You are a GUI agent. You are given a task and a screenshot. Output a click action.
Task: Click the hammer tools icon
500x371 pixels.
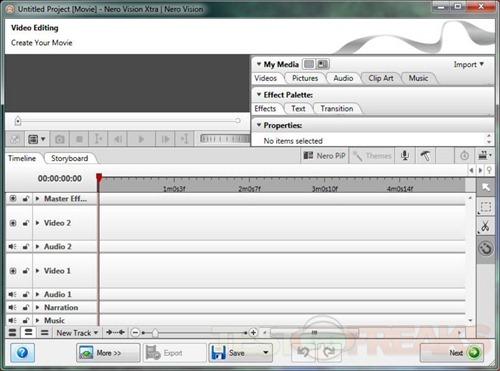pos(425,156)
